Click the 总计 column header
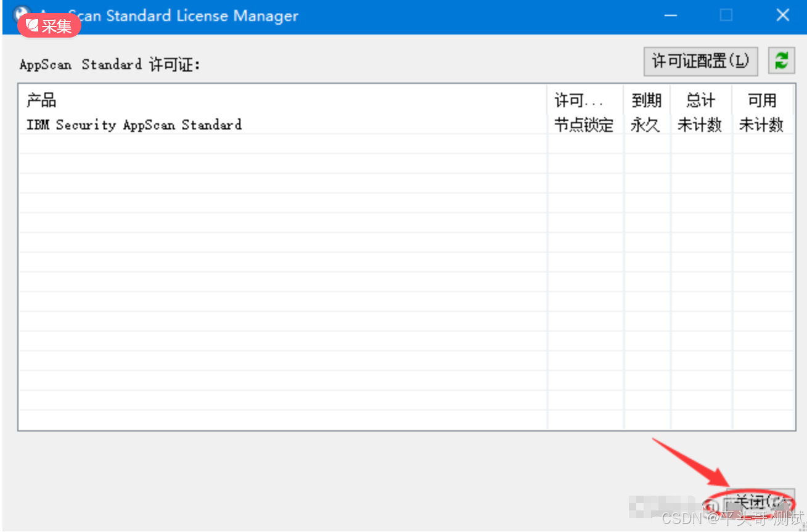Screen dimensions: 807x532 [700, 100]
